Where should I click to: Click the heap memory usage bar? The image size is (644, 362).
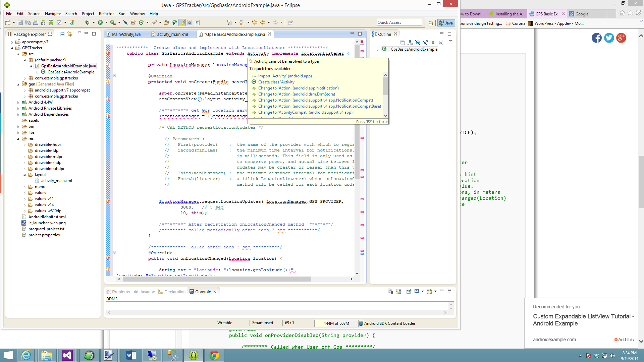click(336, 323)
